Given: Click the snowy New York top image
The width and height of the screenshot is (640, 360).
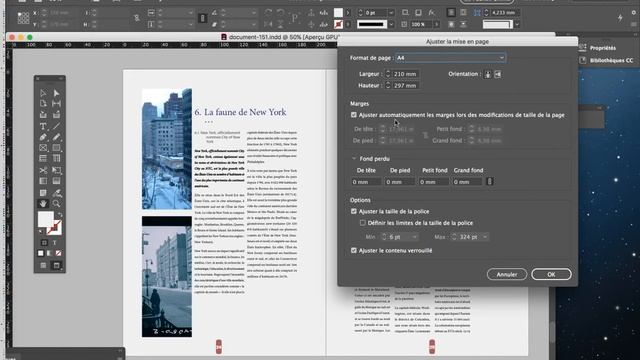Looking at the screenshot, I should click(167, 149).
